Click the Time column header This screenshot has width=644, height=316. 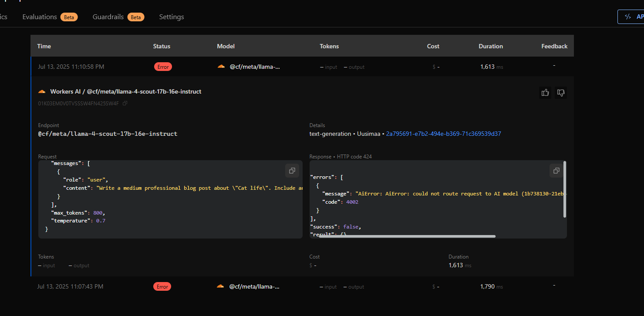point(44,46)
